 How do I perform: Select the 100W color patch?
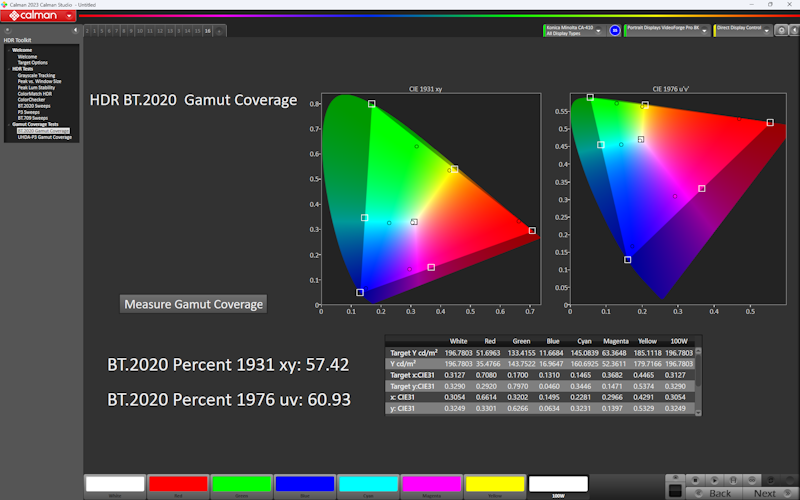[x=558, y=484]
